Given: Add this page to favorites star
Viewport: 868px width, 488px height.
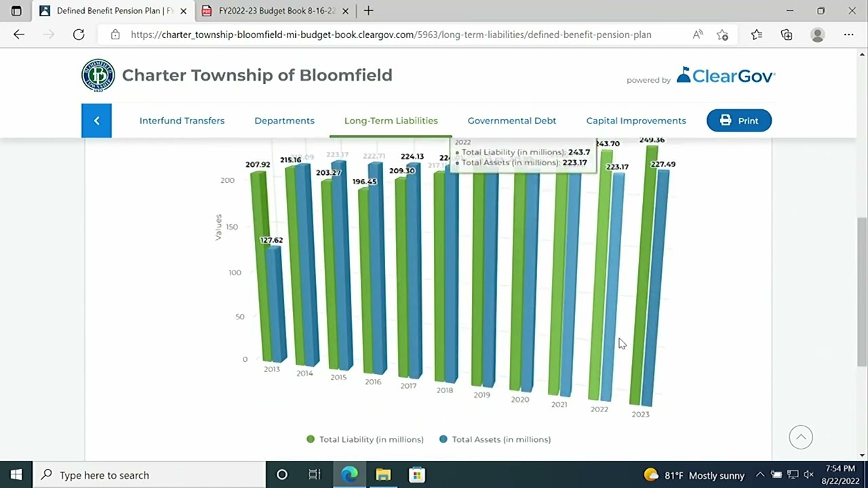Looking at the screenshot, I should tap(722, 35).
